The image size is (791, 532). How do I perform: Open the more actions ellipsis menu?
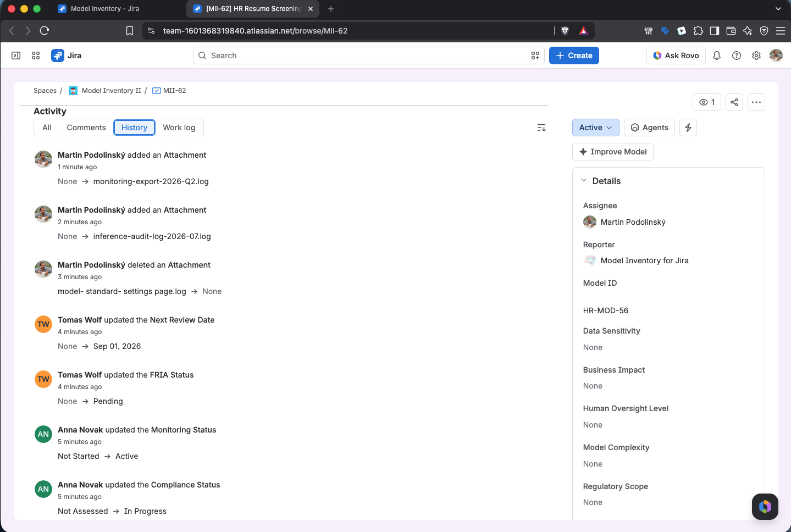click(x=756, y=102)
